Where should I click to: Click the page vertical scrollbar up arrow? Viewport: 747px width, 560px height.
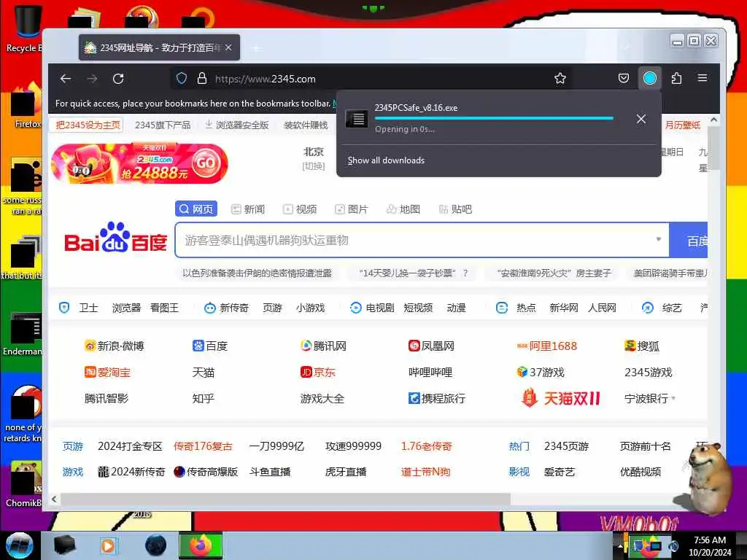click(713, 120)
